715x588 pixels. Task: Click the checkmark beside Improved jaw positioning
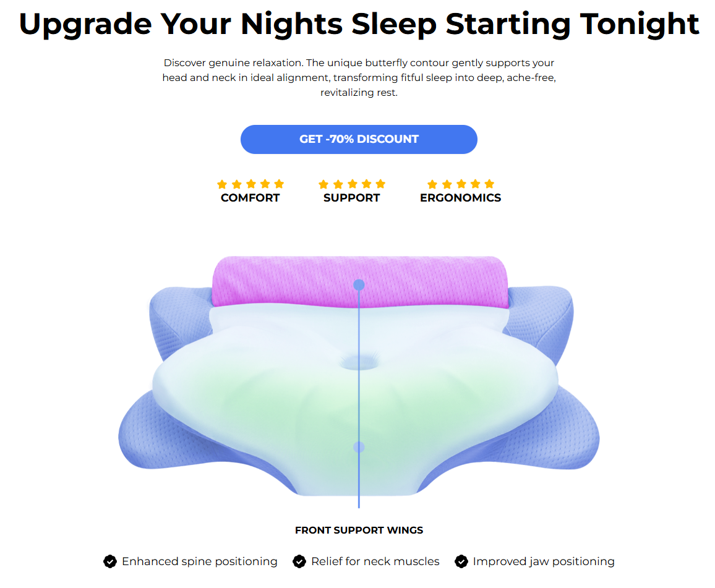coord(461,561)
